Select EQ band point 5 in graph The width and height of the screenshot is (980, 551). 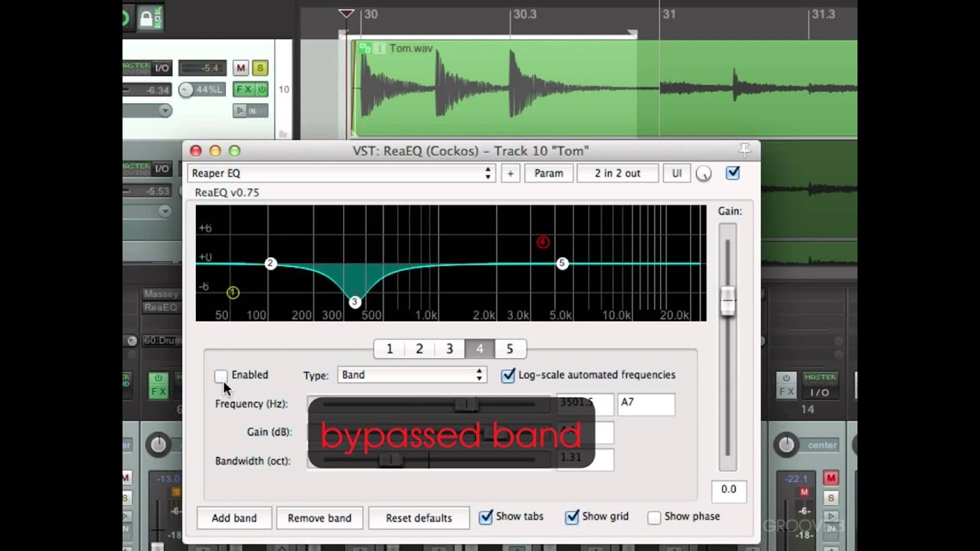pyautogui.click(x=562, y=263)
